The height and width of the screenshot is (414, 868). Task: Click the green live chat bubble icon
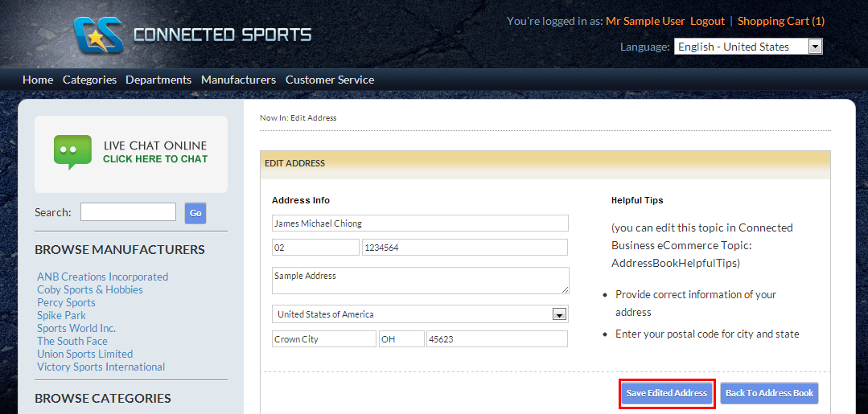pyautogui.click(x=72, y=151)
